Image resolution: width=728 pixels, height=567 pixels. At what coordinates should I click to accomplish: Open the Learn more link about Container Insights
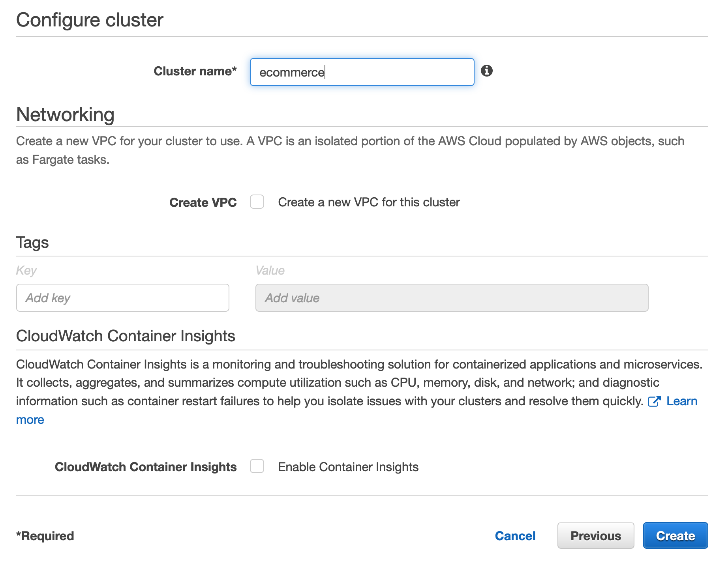click(682, 401)
